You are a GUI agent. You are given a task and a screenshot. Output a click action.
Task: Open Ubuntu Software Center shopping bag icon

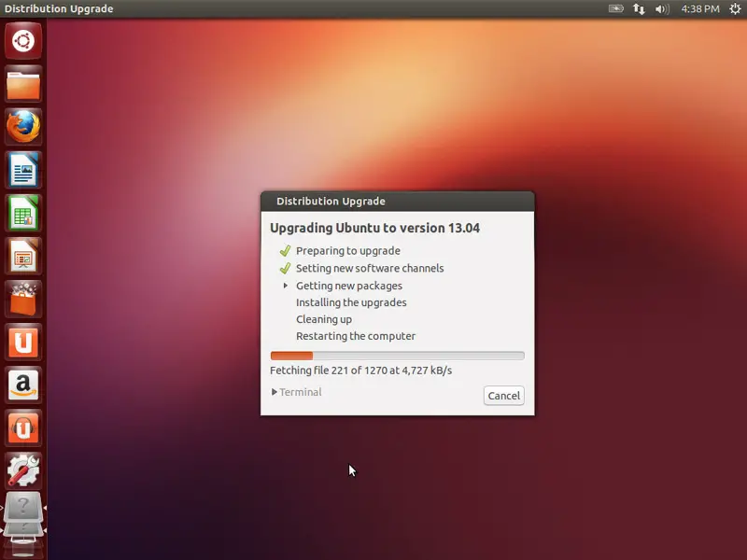pyautogui.click(x=22, y=299)
